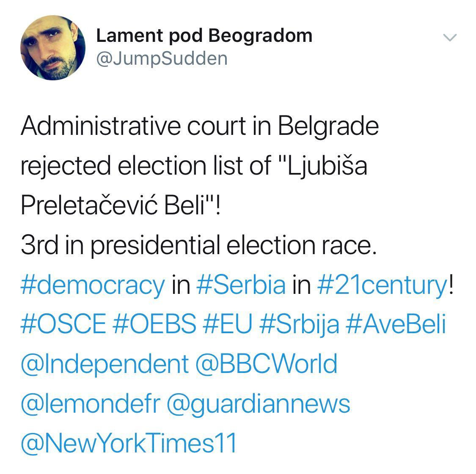The height and width of the screenshot is (474, 476).
Task: Click the @JumpSudden handle
Action: click(162, 58)
